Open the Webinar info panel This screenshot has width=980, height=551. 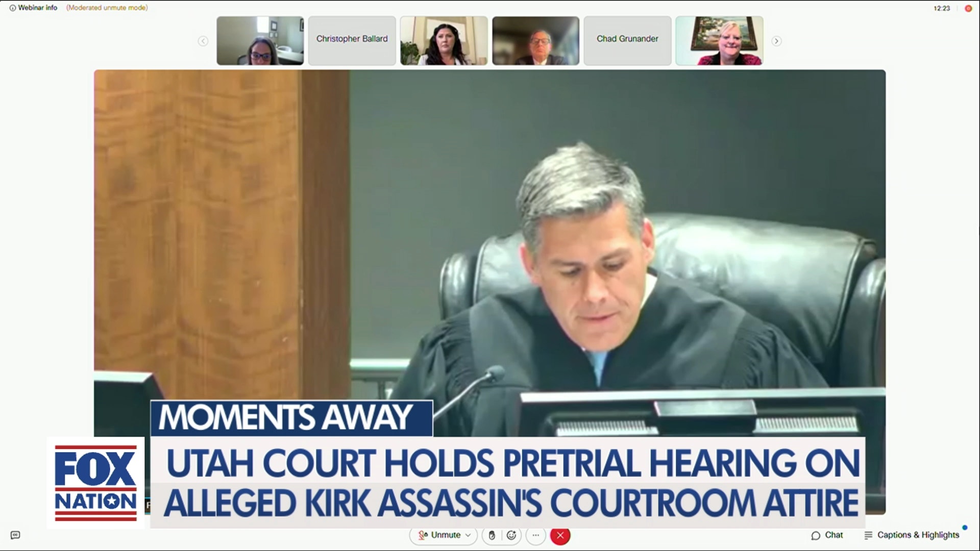coord(33,8)
